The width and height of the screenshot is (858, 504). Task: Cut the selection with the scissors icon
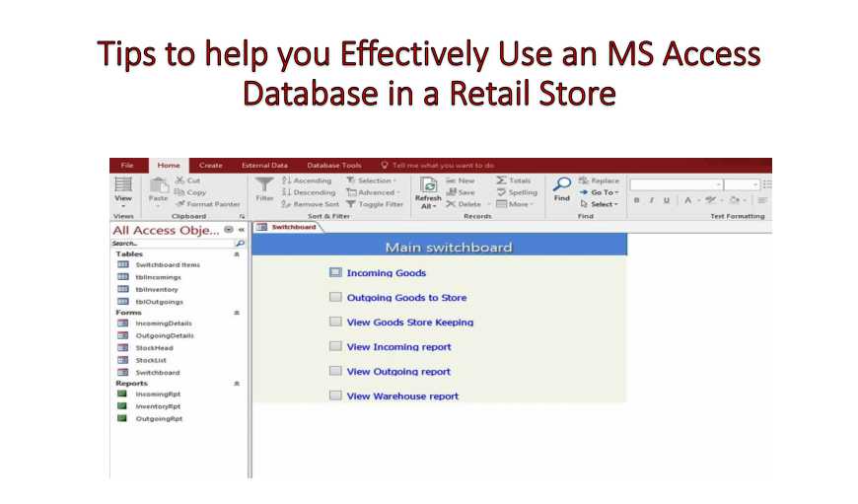click(180, 180)
